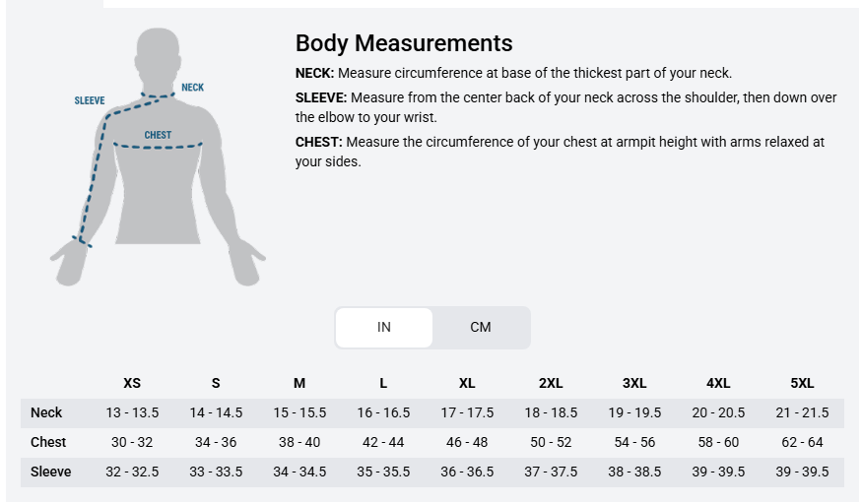Screen dimensions: 862x504
Task: Click the Body Measurements heading
Action: tap(404, 43)
